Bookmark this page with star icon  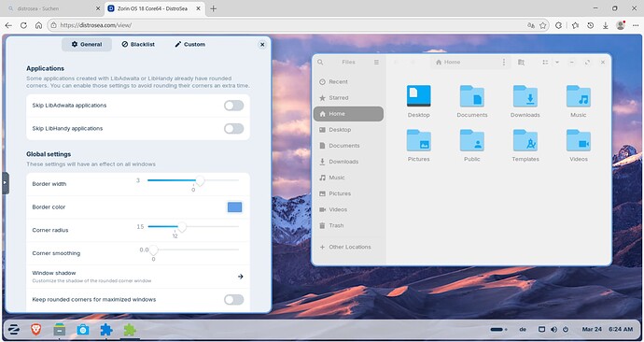click(542, 25)
